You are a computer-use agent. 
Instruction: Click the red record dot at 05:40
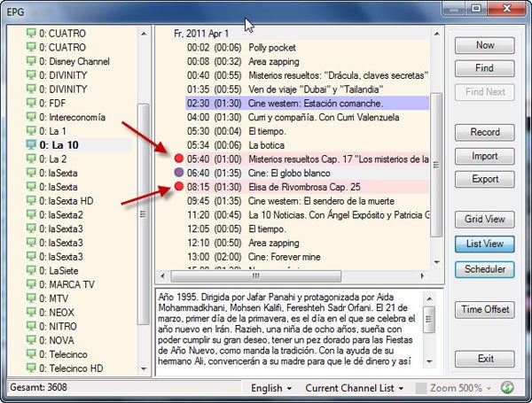(x=179, y=159)
